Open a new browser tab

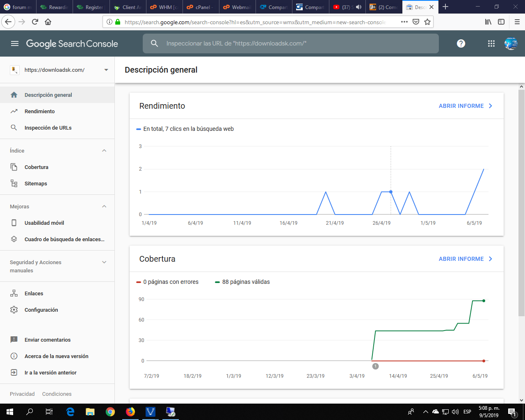click(445, 7)
